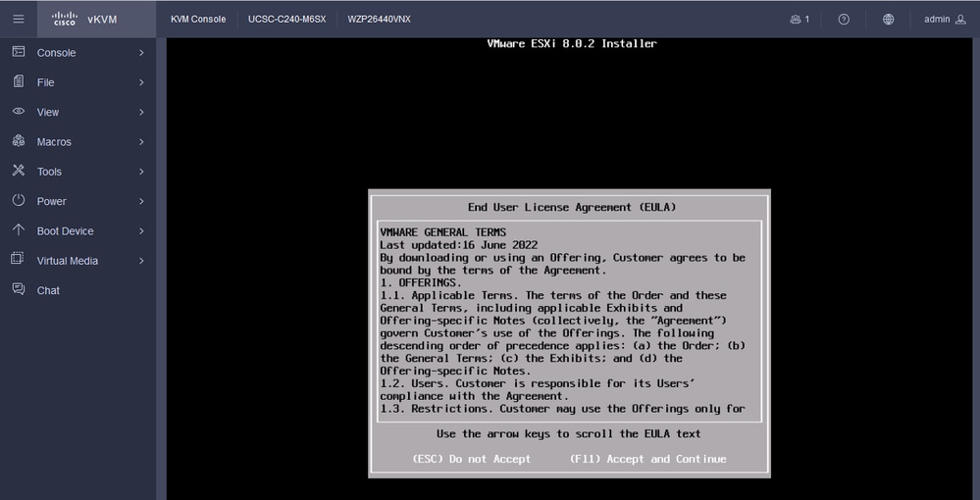Click the Virtual Media icon
This screenshot has height=500, width=980.
click(18, 258)
